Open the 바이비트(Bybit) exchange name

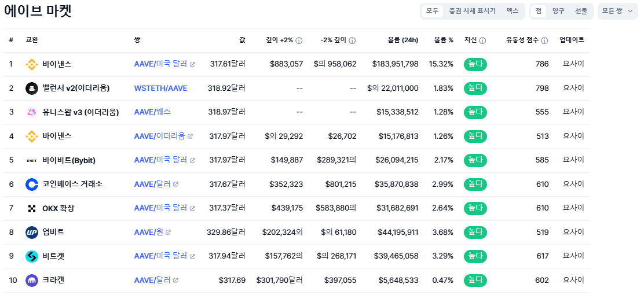[x=69, y=160]
